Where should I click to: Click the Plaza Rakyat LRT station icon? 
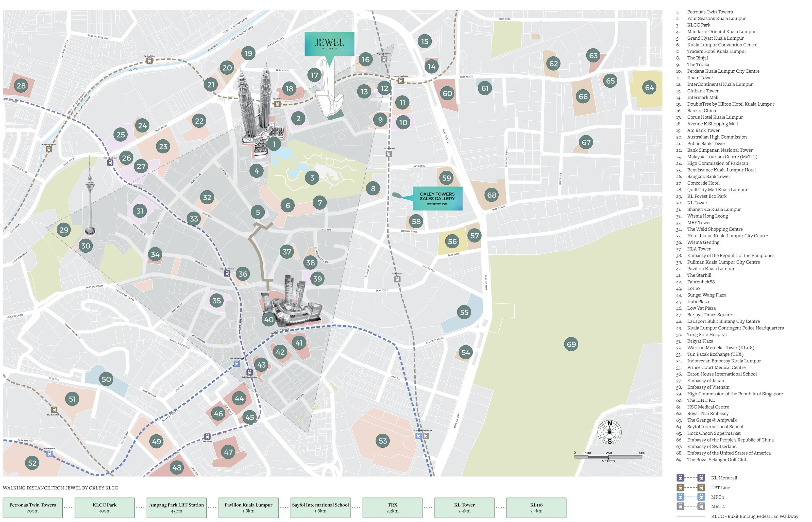click(x=54, y=410)
